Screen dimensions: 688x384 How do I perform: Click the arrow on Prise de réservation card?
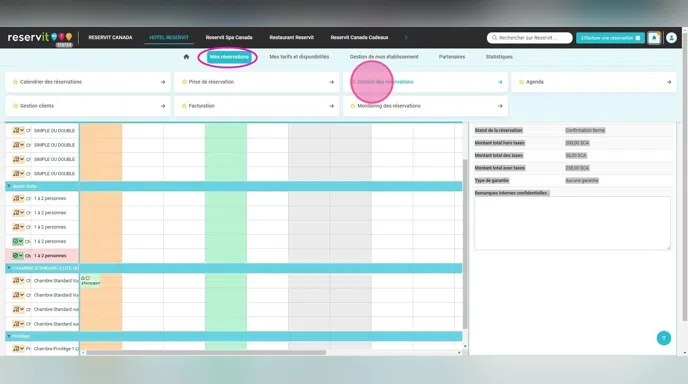click(x=331, y=82)
